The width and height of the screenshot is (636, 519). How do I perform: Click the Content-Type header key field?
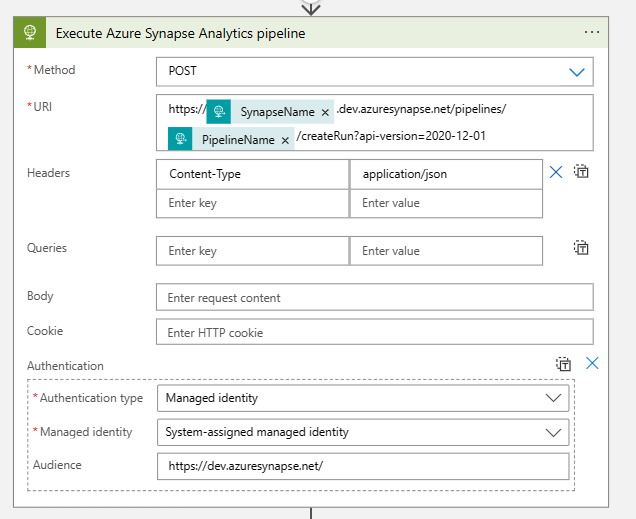[x=252, y=174]
